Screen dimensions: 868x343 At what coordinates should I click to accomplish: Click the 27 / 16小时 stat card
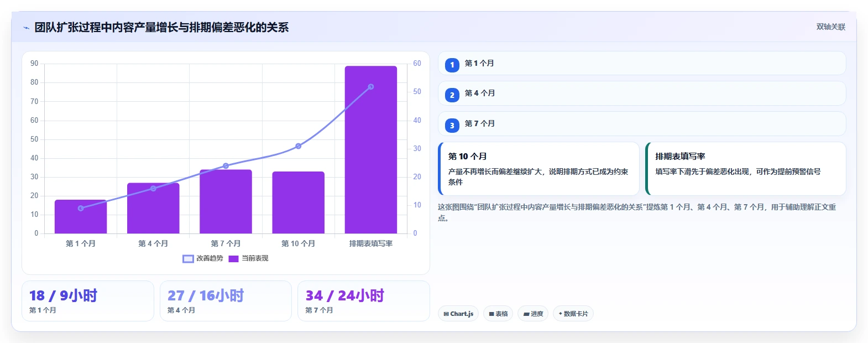(x=226, y=301)
